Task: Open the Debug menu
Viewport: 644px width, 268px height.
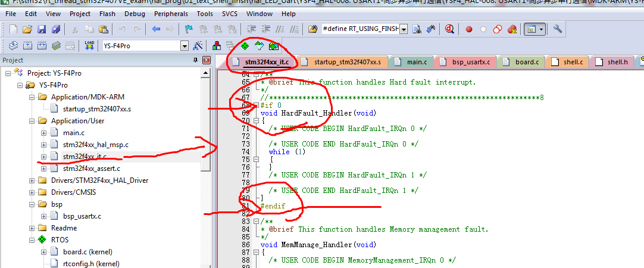Action: click(x=135, y=14)
